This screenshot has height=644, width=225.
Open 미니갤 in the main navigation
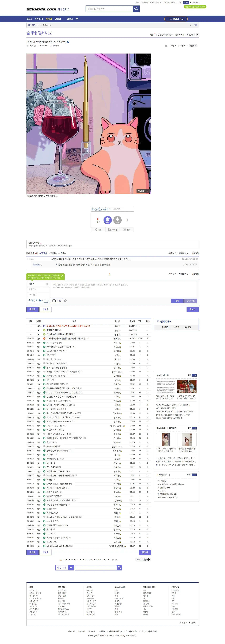[49, 19]
